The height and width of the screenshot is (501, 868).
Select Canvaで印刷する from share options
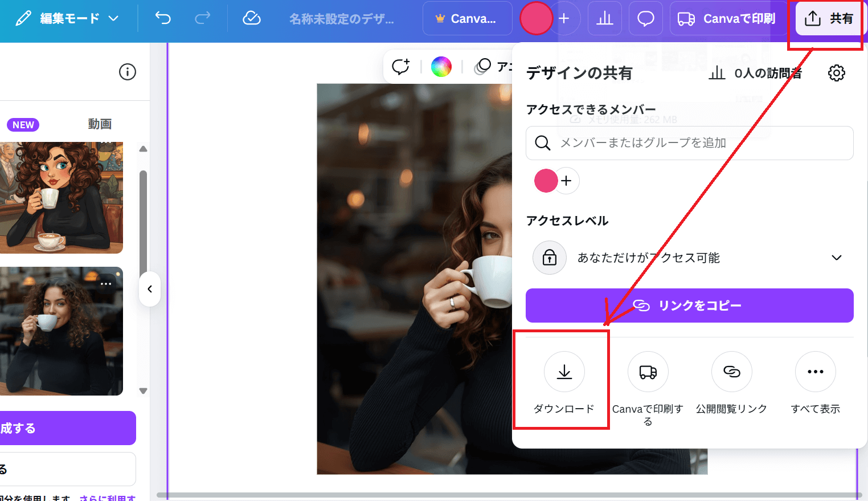coord(648,381)
